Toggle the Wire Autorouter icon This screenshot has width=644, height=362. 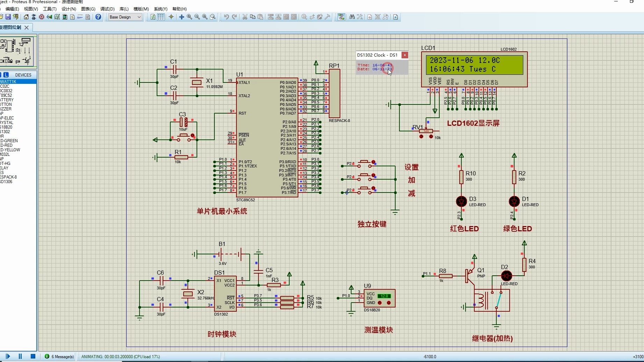click(x=341, y=17)
